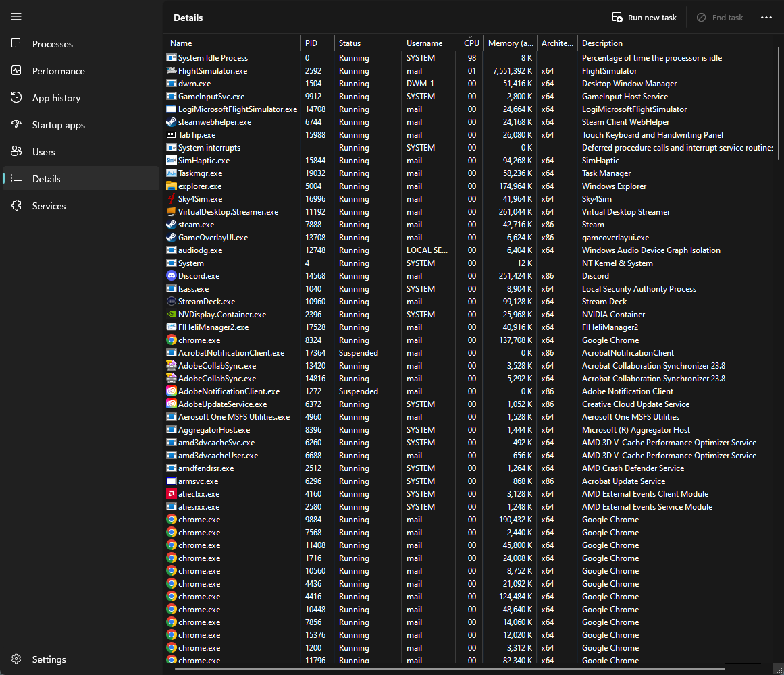Click the AdobeNotificationClient.exe Creative Cloud icon
784x675 pixels.
(171, 391)
